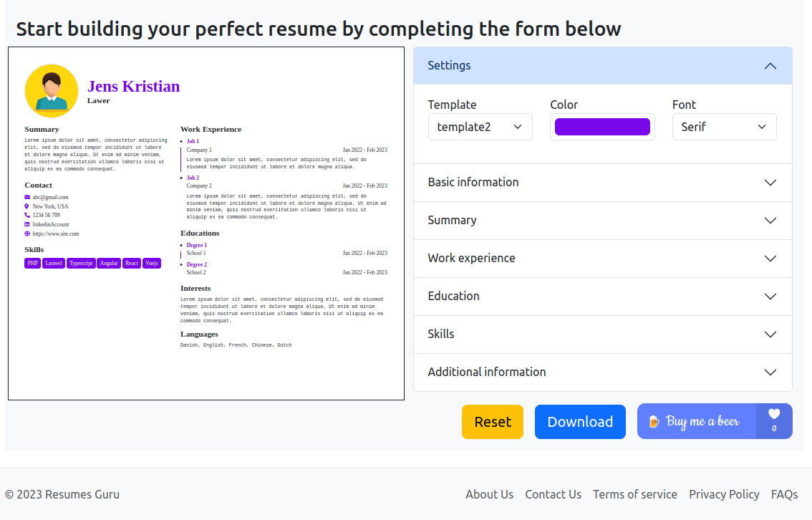Expand the Work experience section
The image size is (812, 520).
point(603,259)
